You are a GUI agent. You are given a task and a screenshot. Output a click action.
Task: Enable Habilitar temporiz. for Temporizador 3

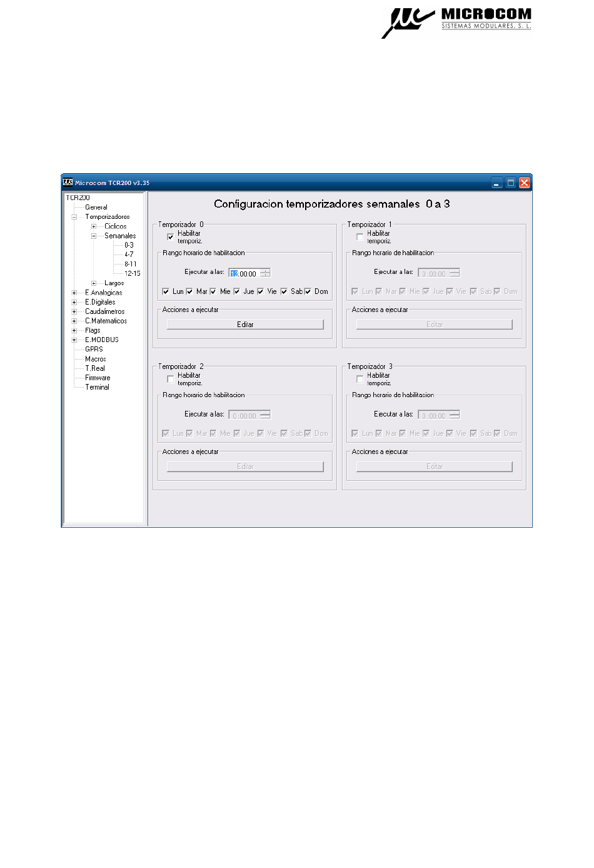tap(360, 379)
